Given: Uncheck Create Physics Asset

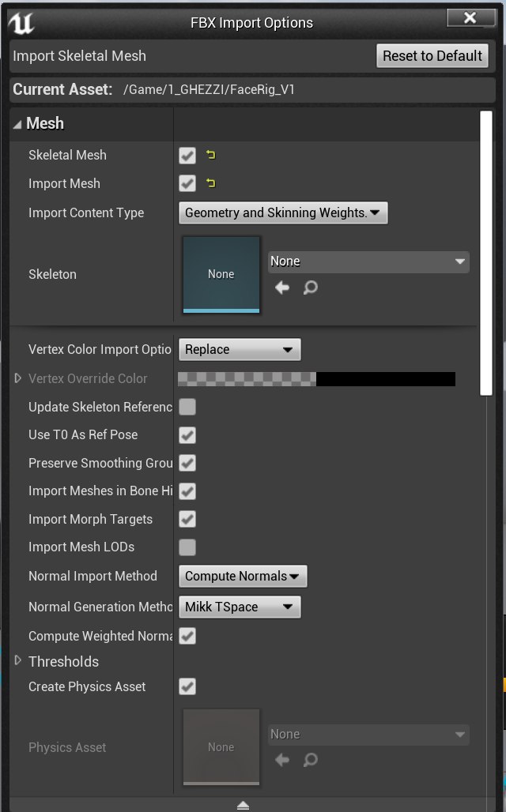Looking at the screenshot, I should (x=187, y=686).
